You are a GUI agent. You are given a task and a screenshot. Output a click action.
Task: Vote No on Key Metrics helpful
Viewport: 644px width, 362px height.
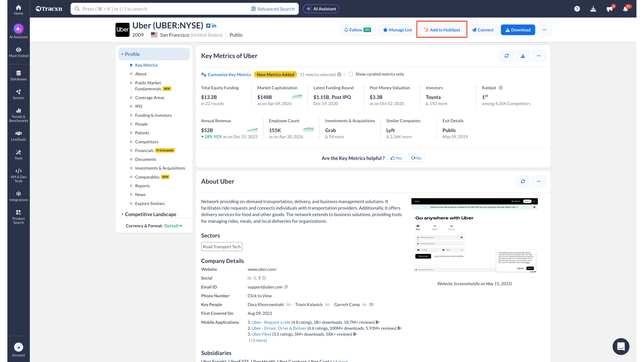click(x=416, y=158)
